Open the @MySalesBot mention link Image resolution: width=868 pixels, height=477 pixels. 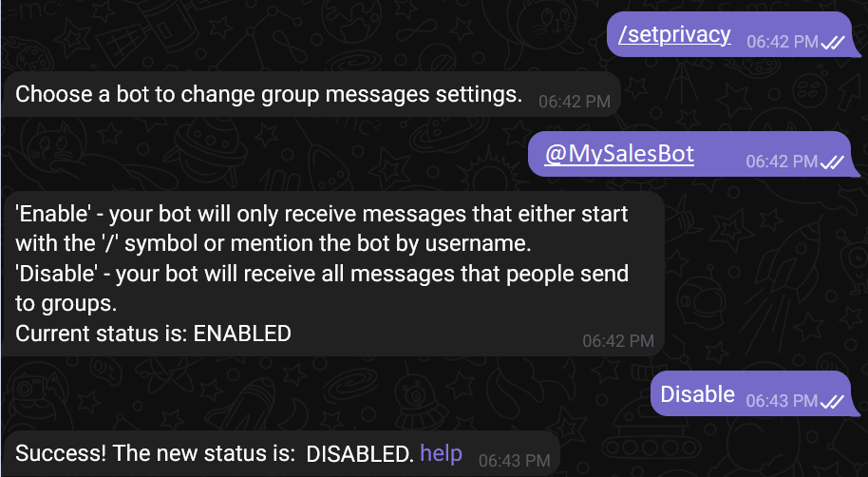[x=618, y=154]
